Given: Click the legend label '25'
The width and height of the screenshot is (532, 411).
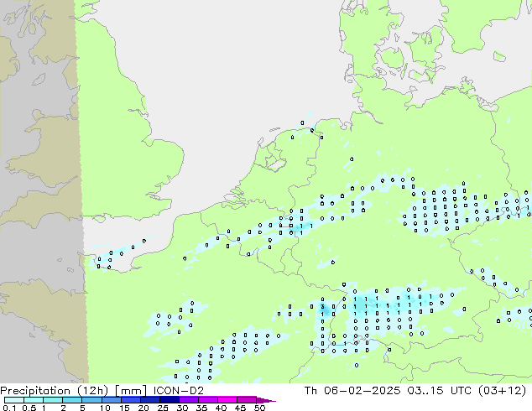Looking at the screenshot, I should [163, 408].
